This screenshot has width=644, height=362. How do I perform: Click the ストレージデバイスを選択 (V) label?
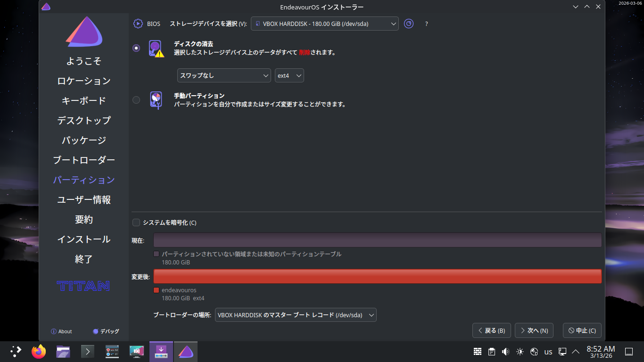(x=208, y=24)
